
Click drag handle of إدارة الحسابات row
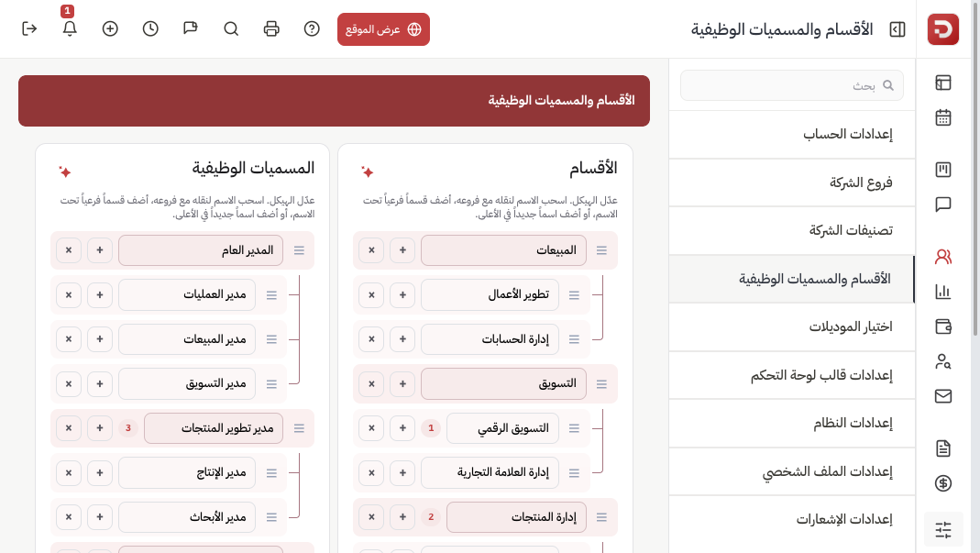pyautogui.click(x=574, y=339)
